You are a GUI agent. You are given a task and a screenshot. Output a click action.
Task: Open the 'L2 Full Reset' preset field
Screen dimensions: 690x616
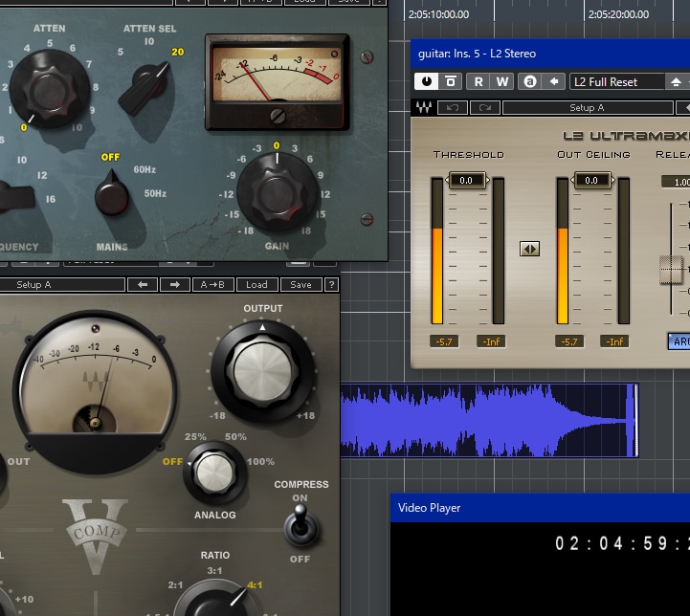tap(617, 81)
